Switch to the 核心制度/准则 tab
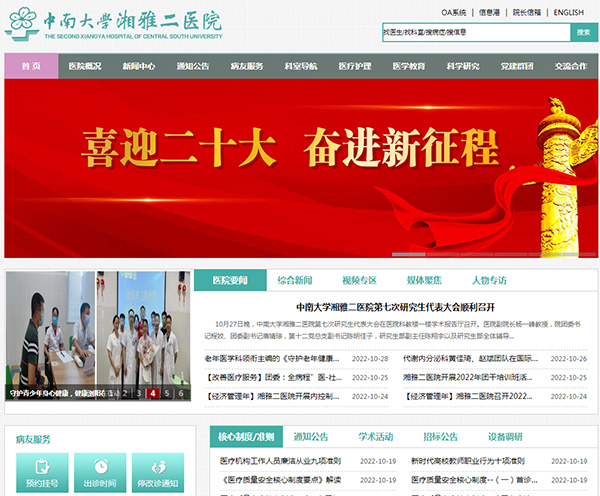The height and width of the screenshot is (496, 600). tap(246, 437)
